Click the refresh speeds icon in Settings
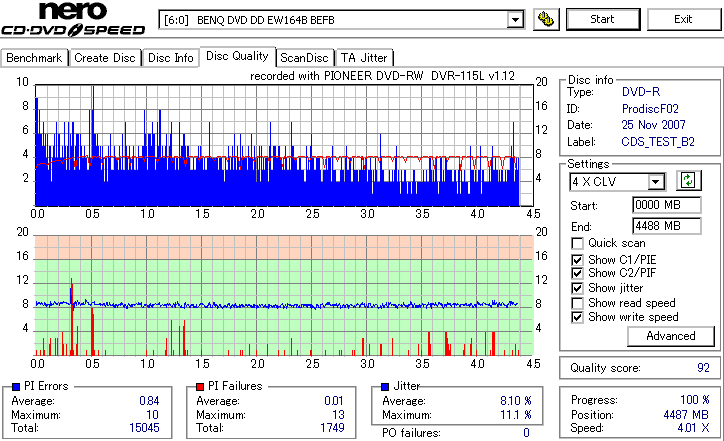 (x=688, y=181)
